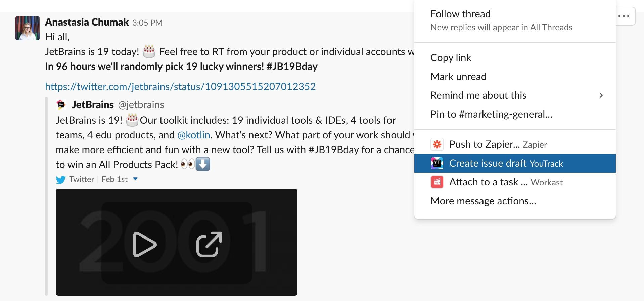
Task: Collapse the tweet preview with the blue triangle
Action: 135,179
